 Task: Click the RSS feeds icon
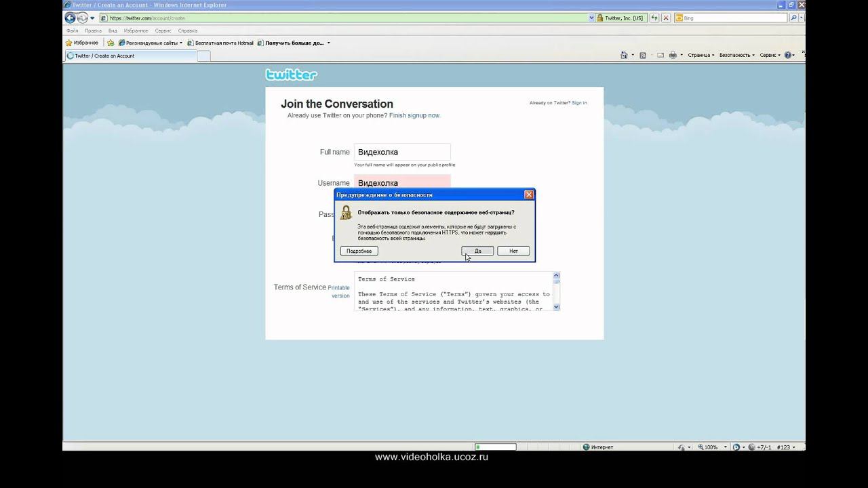pyautogui.click(x=643, y=55)
